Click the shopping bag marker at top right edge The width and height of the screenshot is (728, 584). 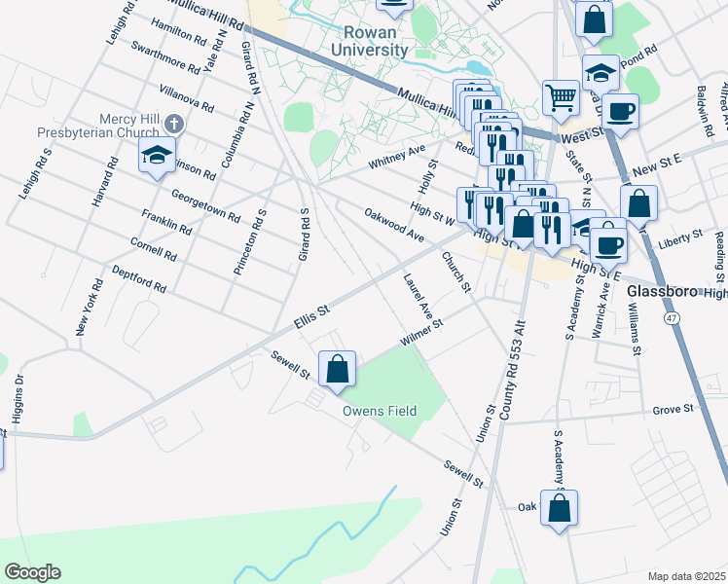pyautogui.click(x=594, y=18)
